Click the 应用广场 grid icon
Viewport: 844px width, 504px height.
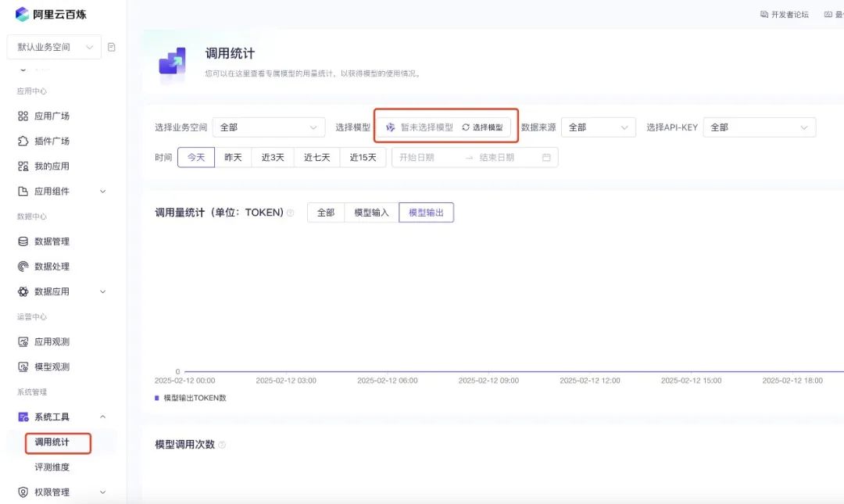[23, 116]
